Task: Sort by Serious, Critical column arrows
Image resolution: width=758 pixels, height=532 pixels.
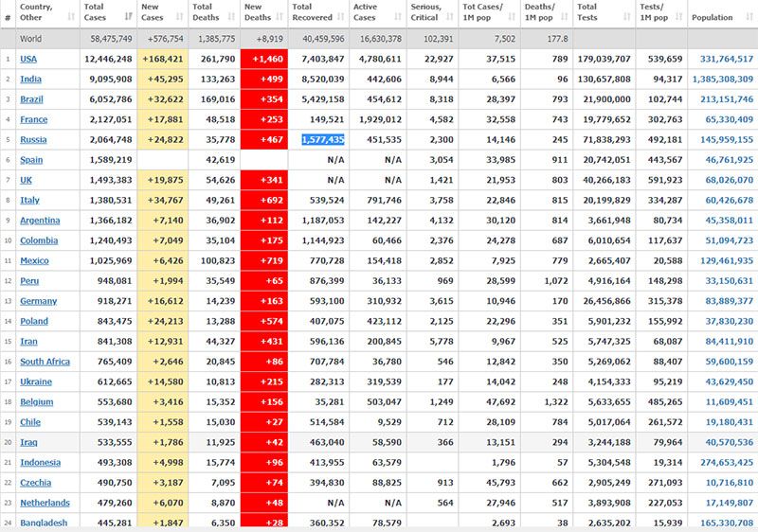Action: pos(449,17)
